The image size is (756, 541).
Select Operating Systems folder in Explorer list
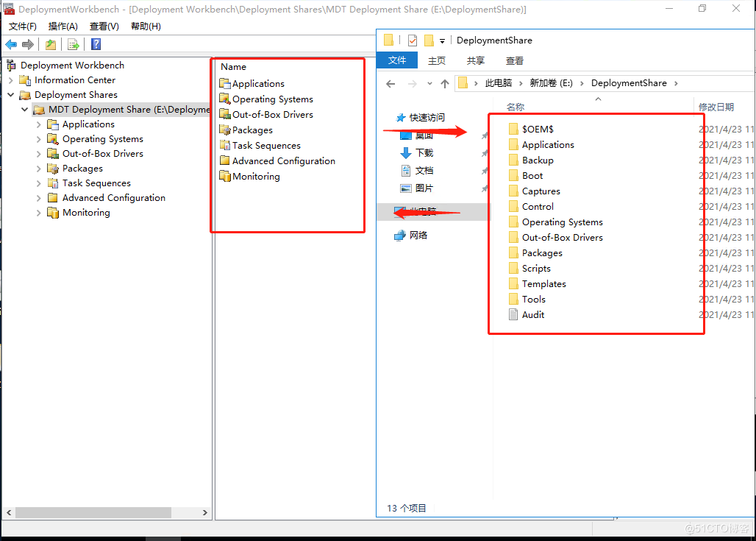pyautogui.click(x=562, y=222)
